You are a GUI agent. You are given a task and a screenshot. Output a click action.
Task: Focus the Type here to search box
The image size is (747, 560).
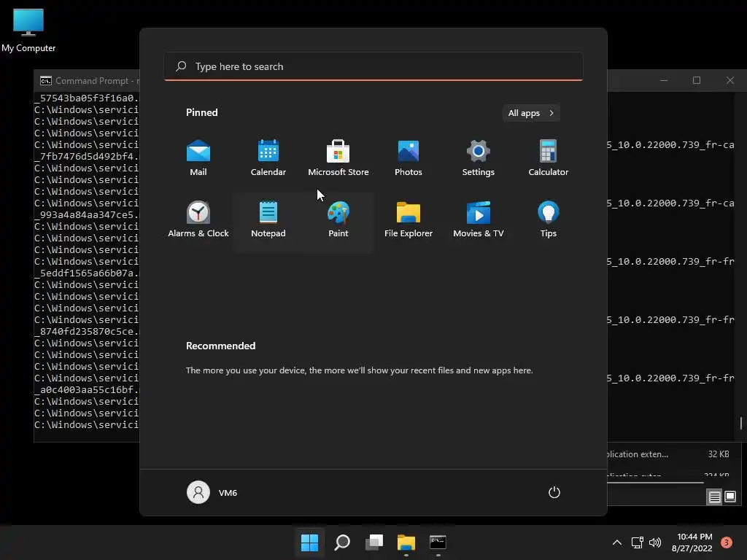(373, 66)
